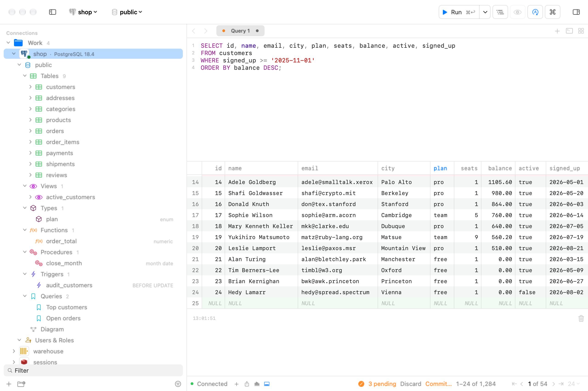Click the sessions connection icon
The height and width of the screenshot is (391, 588).
tap(24, 362)
